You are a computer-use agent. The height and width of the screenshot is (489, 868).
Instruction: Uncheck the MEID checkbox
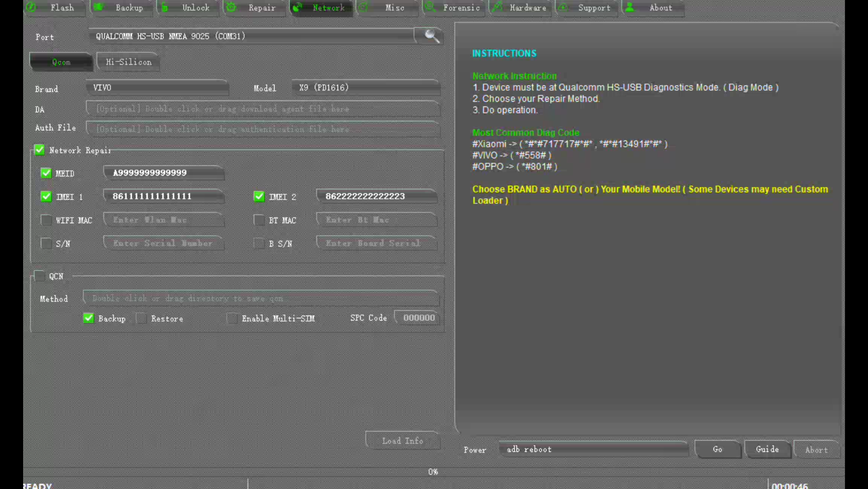point(46,173)
